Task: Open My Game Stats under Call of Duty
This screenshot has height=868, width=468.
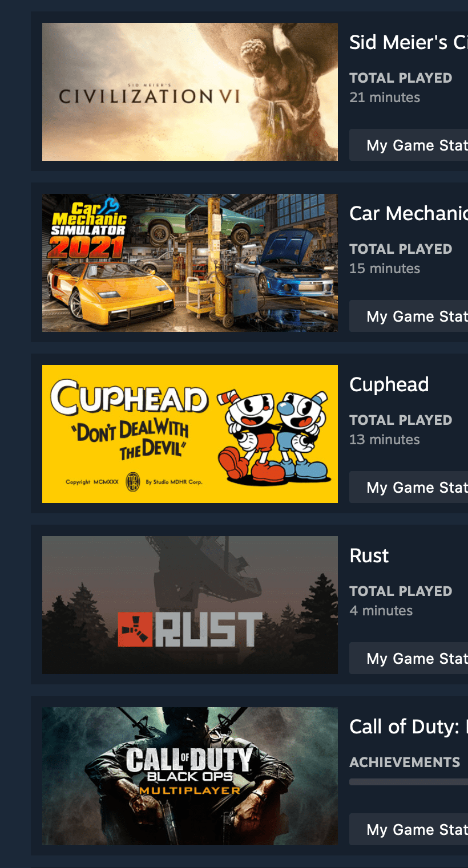Action: click(x=409, y=829)
